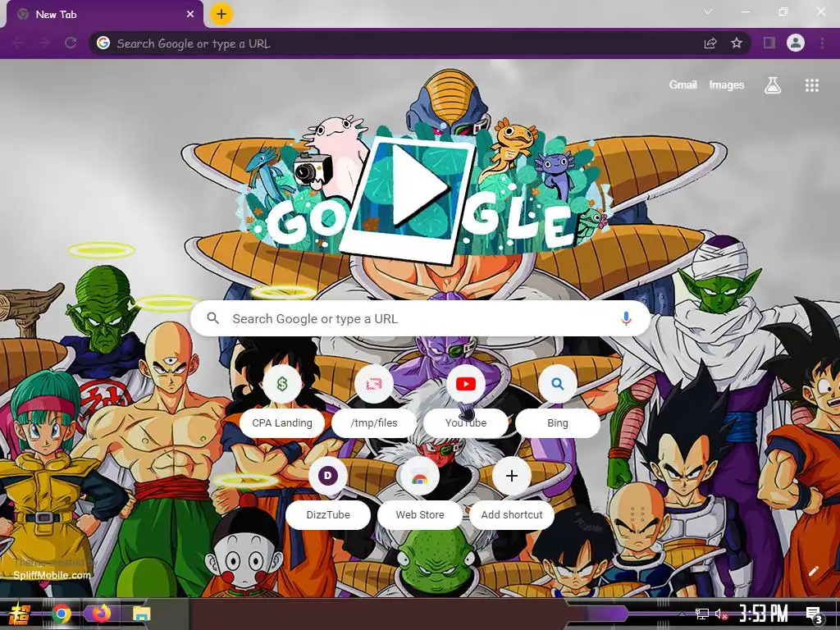Viewport: 840px width, 630px height.
Task: Open network status in the system tray
Action: tap(701, 614)
